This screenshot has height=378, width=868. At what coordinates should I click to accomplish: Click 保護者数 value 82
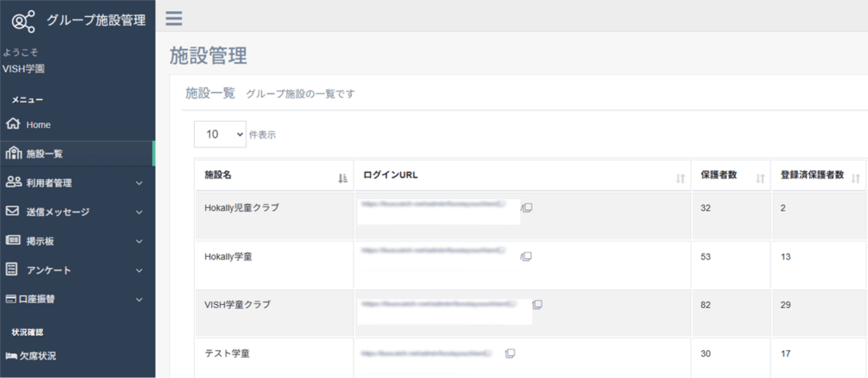tap(705, 305)
